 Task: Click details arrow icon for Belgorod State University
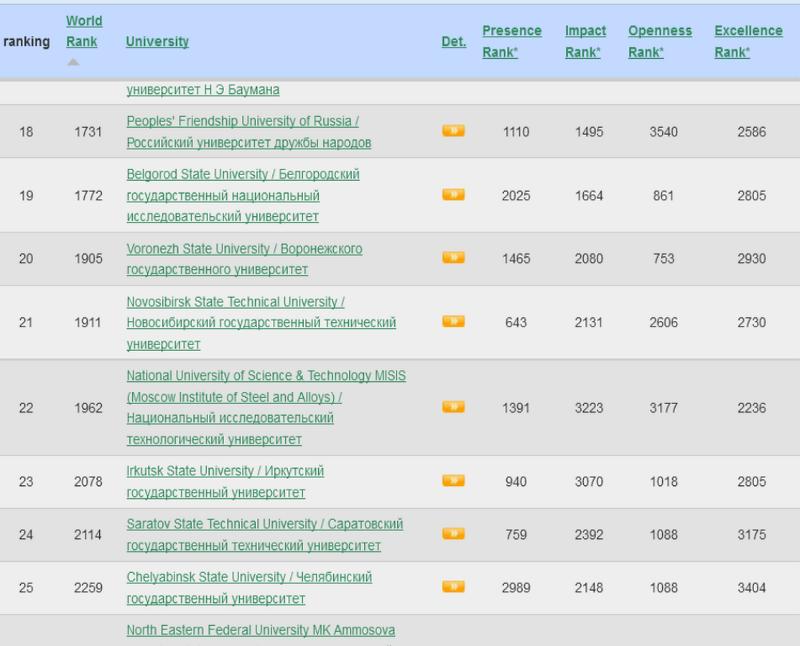[x=453, y=195]
